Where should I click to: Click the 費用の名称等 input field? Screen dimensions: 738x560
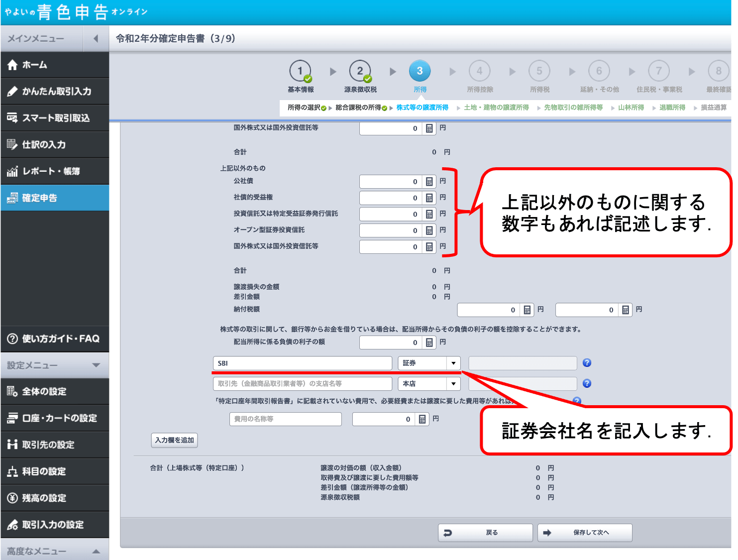(x=286, y=419)
